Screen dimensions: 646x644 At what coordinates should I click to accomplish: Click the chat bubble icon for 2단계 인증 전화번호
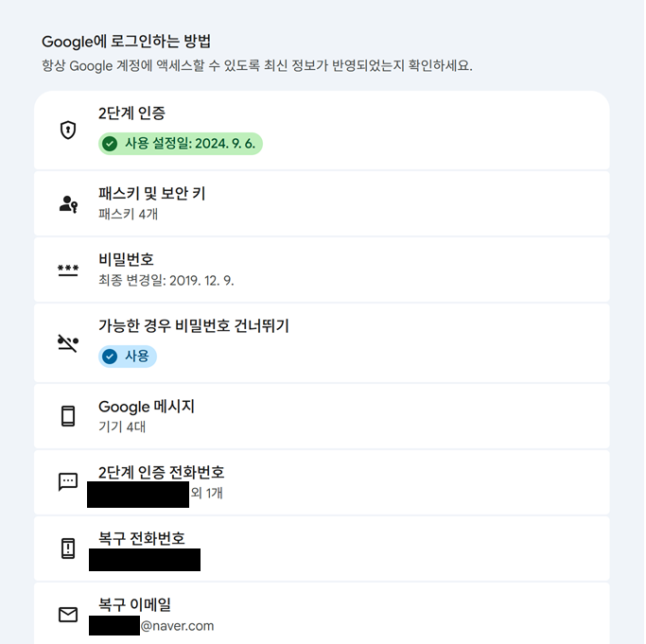[x=68, y=481]
